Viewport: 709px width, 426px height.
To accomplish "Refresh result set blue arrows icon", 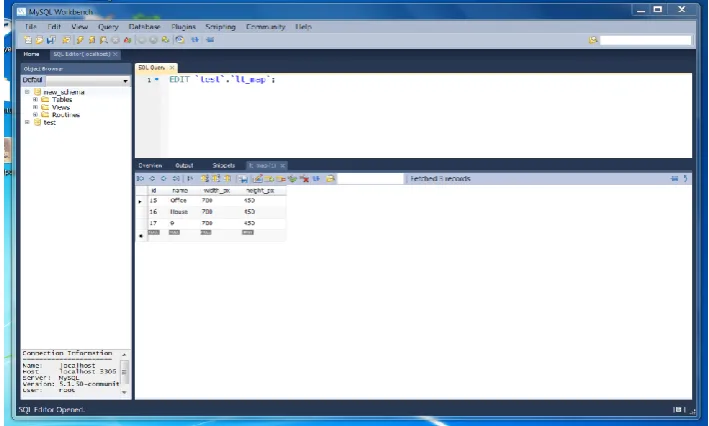I will [316, 179].
